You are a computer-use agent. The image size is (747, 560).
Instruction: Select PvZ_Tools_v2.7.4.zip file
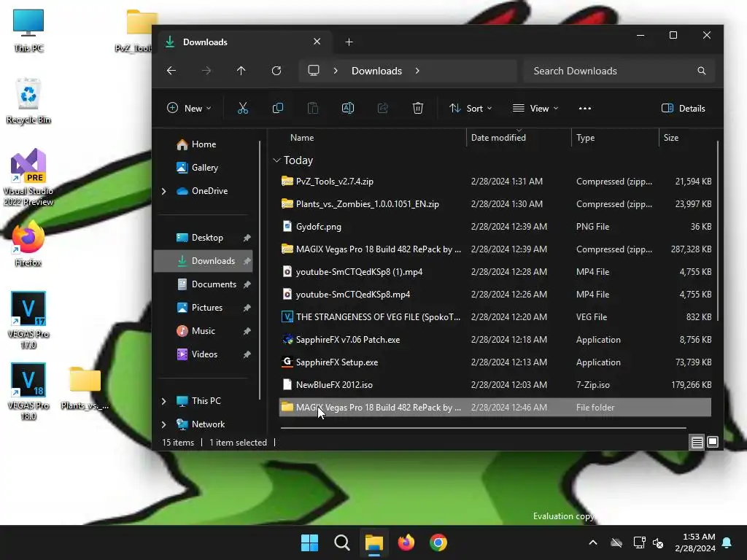click(x=495, y=182)
